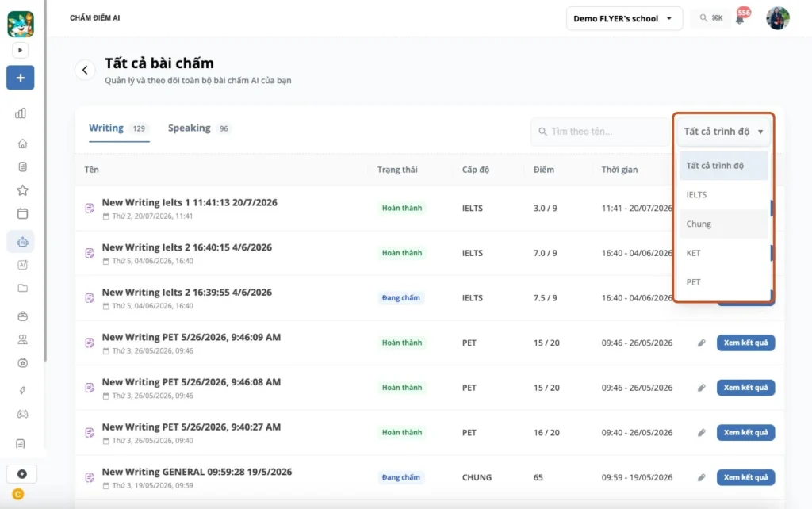Select the highlighted robot icon in the sidebar

coord(21,242)
